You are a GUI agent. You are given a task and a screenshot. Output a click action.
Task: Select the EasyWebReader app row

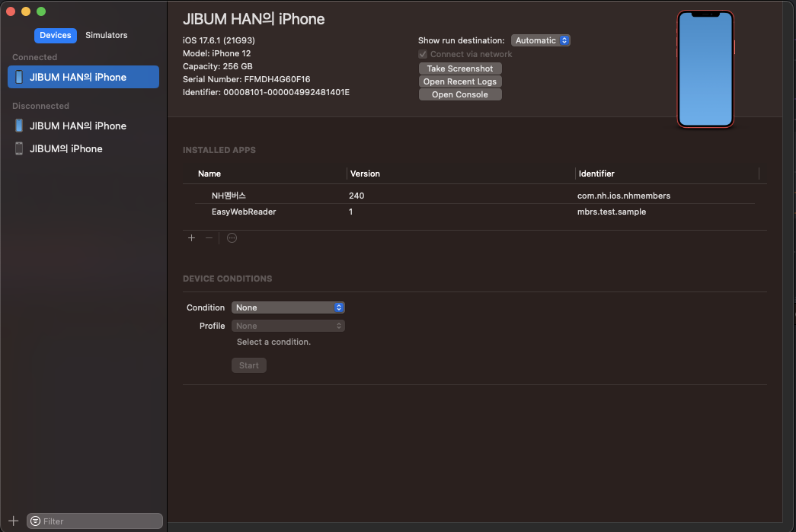tap(244, 212)
